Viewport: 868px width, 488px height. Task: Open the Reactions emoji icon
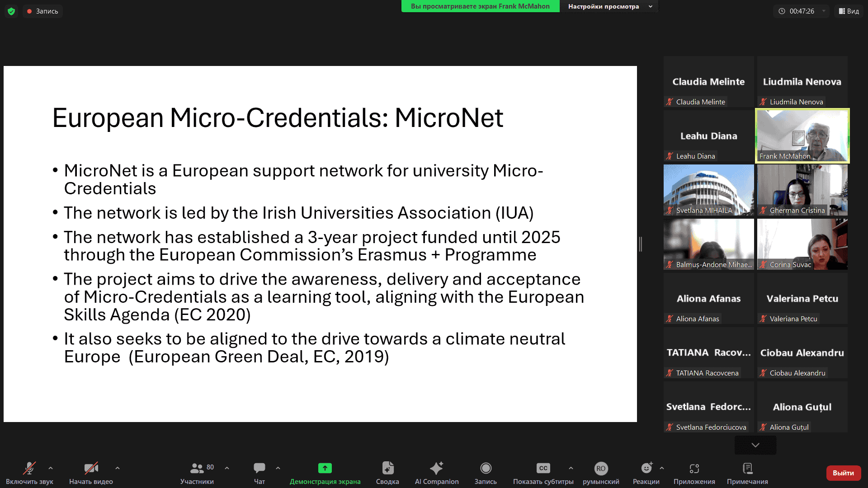[646, 468]
